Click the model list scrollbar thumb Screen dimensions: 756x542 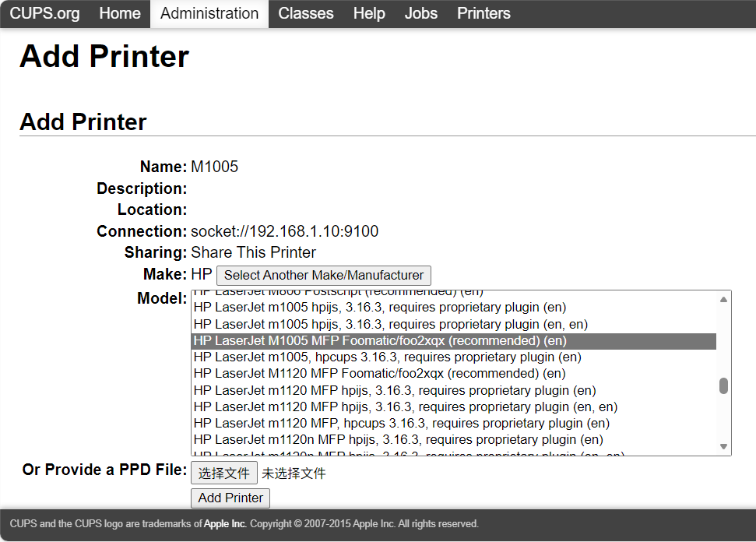pyautogui.click(x=723, y=385)
